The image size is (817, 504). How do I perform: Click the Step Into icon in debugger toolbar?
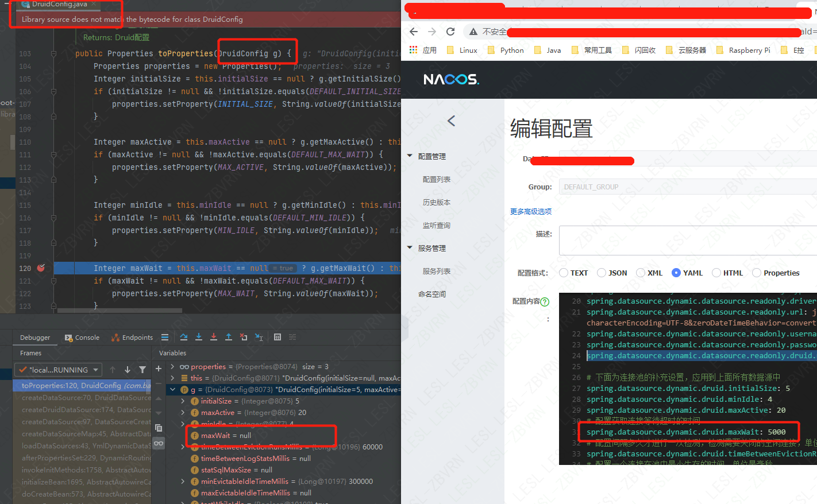point(199,338)
